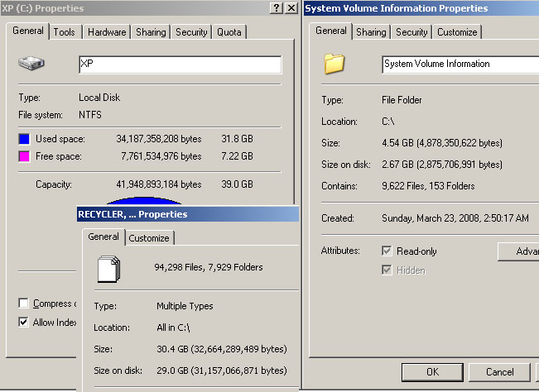Open the Tools tab in XP Properties
The width and height of the screenshot is (539, 392).
click(x=65, y=32)
